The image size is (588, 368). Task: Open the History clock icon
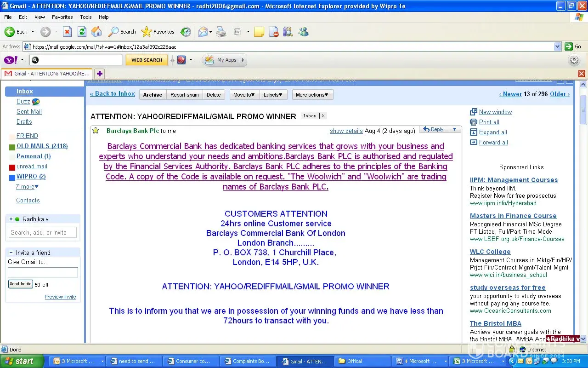point(186,32)
